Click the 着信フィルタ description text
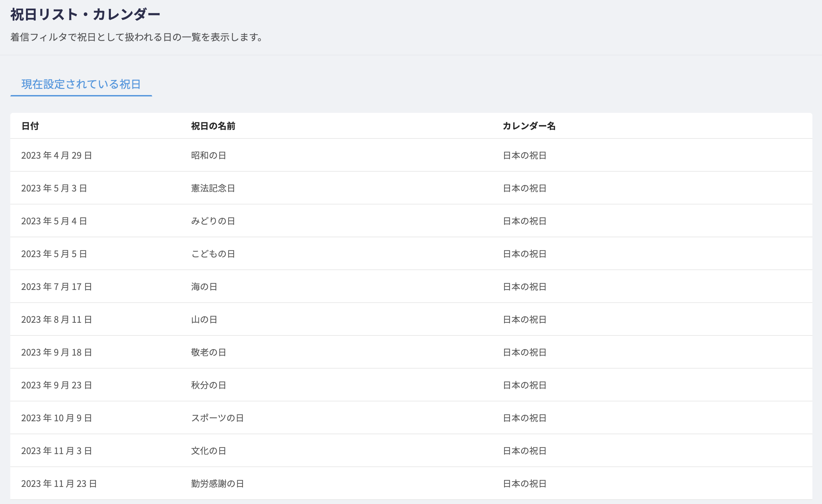 pos(136,37)
